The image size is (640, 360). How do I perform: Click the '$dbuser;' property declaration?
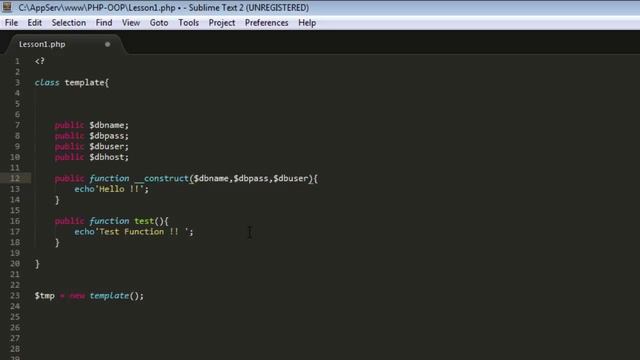pos(109,147)
